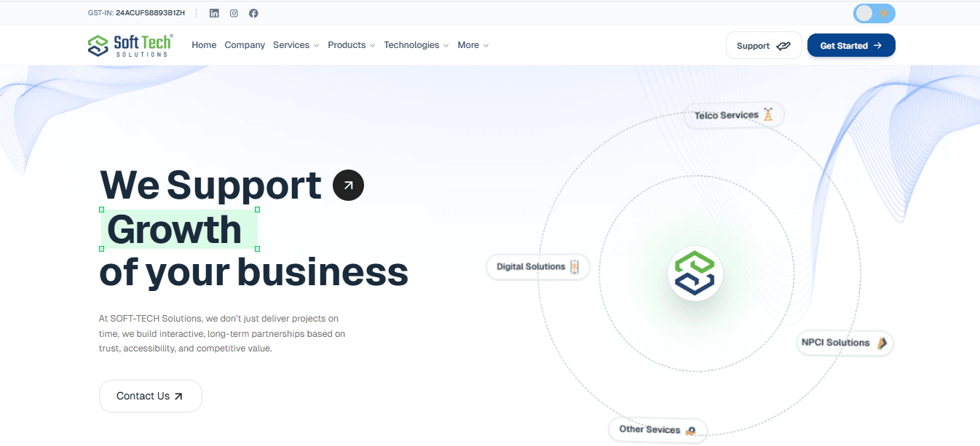Click the dark arrow circle beside We Support

pyautogui.click(x=348, y=186)
